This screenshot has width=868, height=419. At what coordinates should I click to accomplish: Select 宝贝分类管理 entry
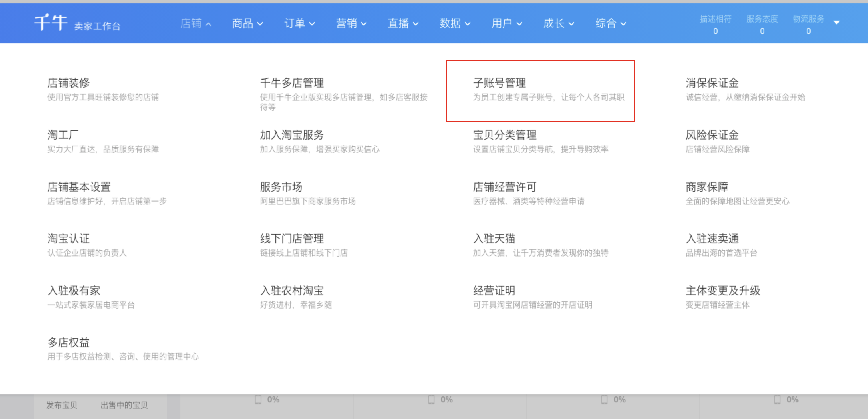pos(505,135)
